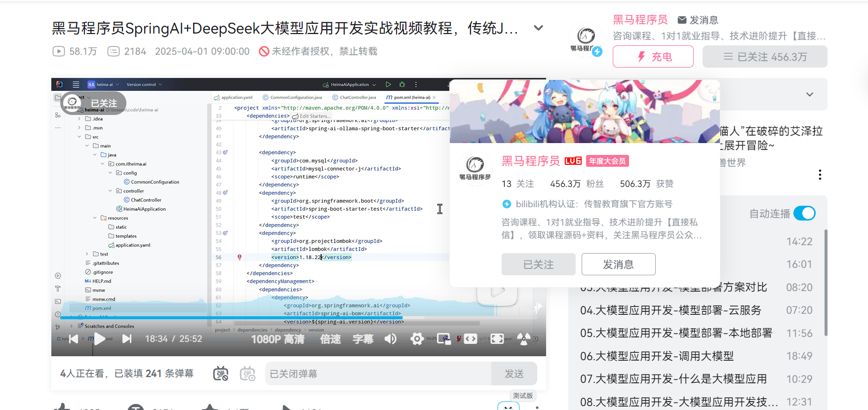Enter fullscreen player mode

tap(497, 339)
